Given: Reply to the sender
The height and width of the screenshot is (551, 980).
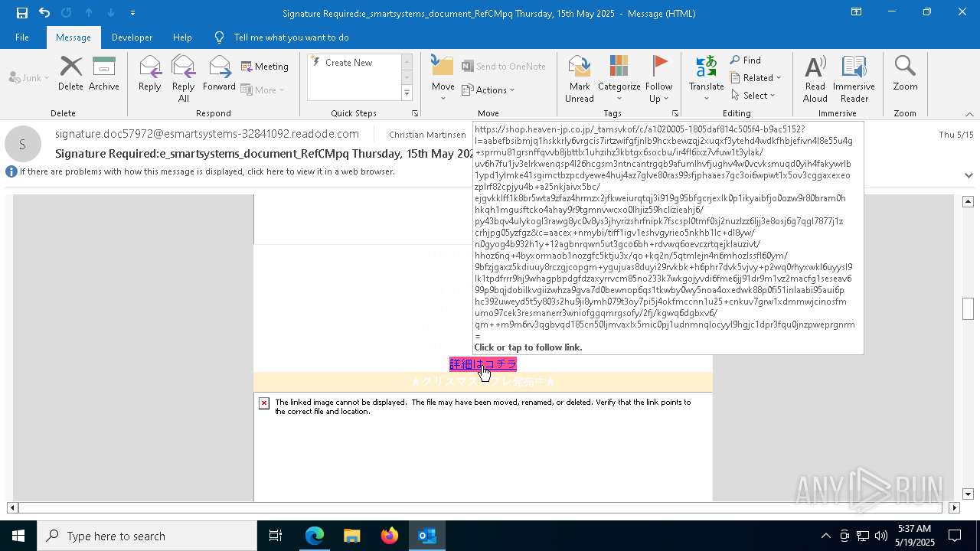Looking at the screenshot, I should 150,74.
